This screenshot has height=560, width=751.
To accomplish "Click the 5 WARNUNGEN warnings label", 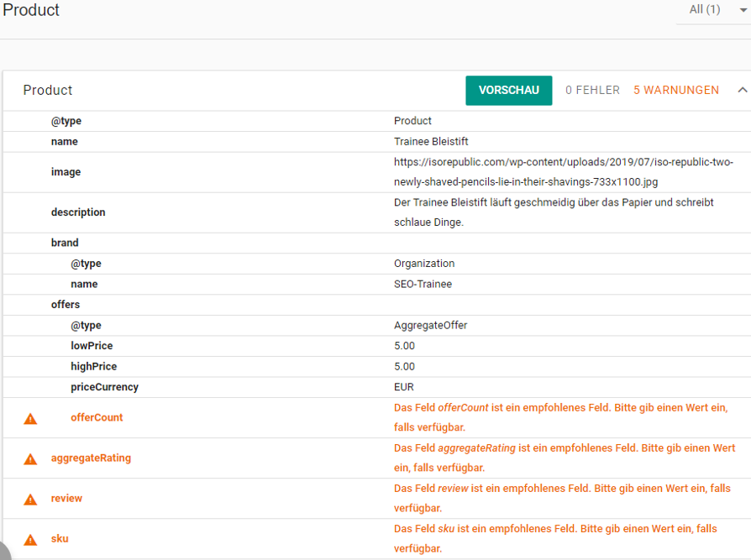I will coord(675,90).
